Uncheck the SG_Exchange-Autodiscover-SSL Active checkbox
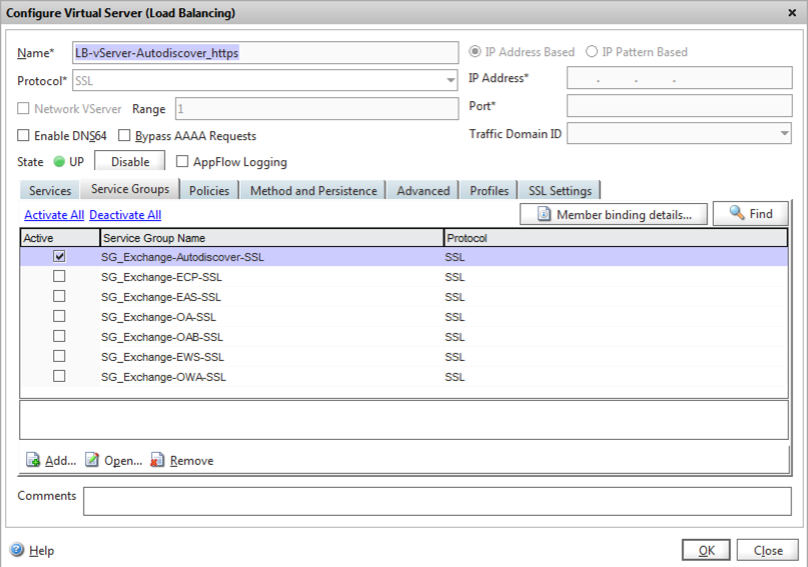 click(59, 257)
